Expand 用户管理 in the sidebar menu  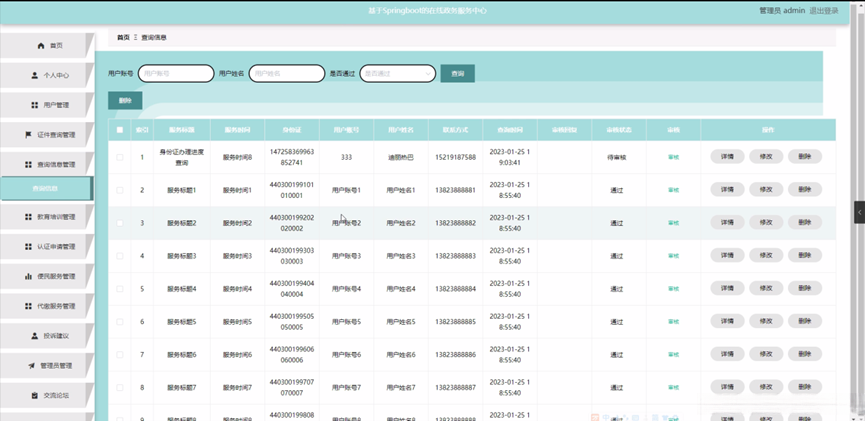pyautogui.click(x=47, y=105)
